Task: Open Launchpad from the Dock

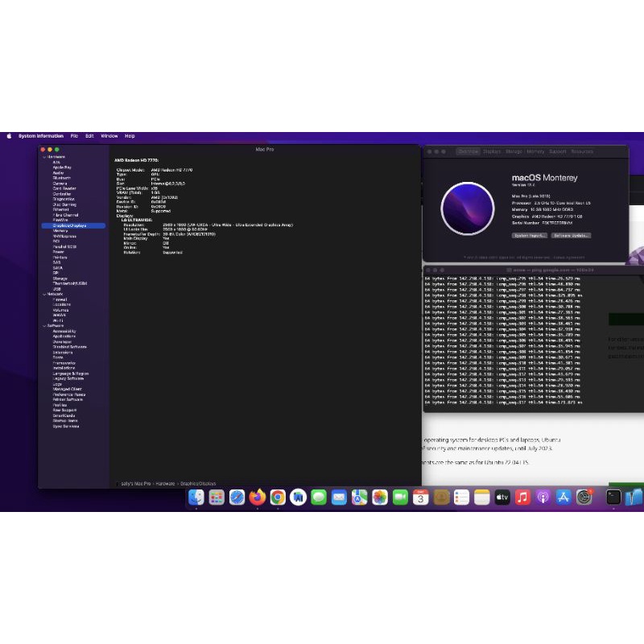Action: point(217,497)
